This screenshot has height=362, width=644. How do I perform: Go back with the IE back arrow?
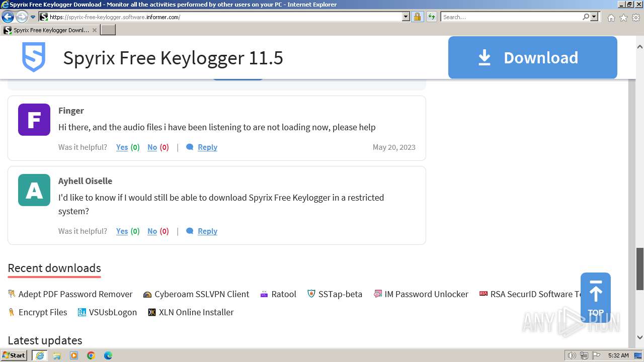tap(8, 17)
